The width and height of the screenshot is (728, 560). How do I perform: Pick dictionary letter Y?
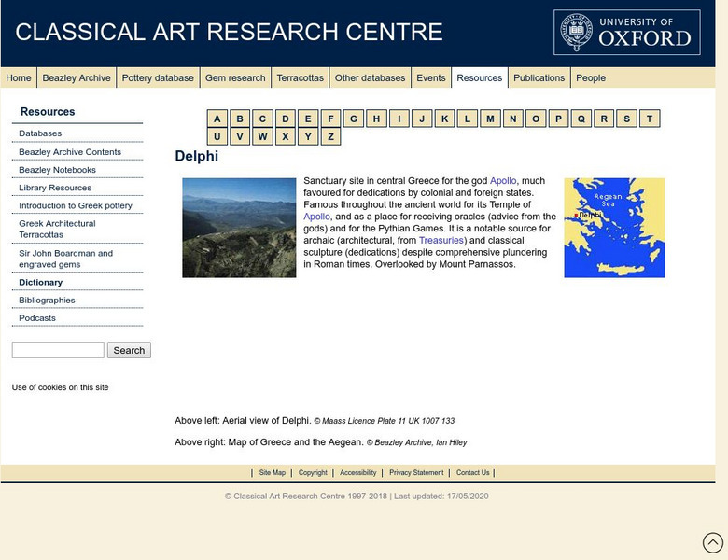click(308, 136)
